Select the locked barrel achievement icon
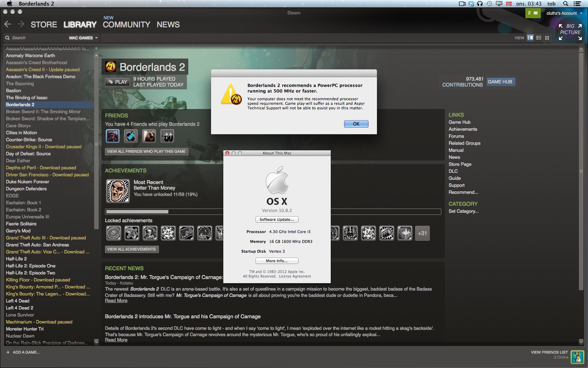The height and width of the screenshot is (368, 588). [387, 233]
